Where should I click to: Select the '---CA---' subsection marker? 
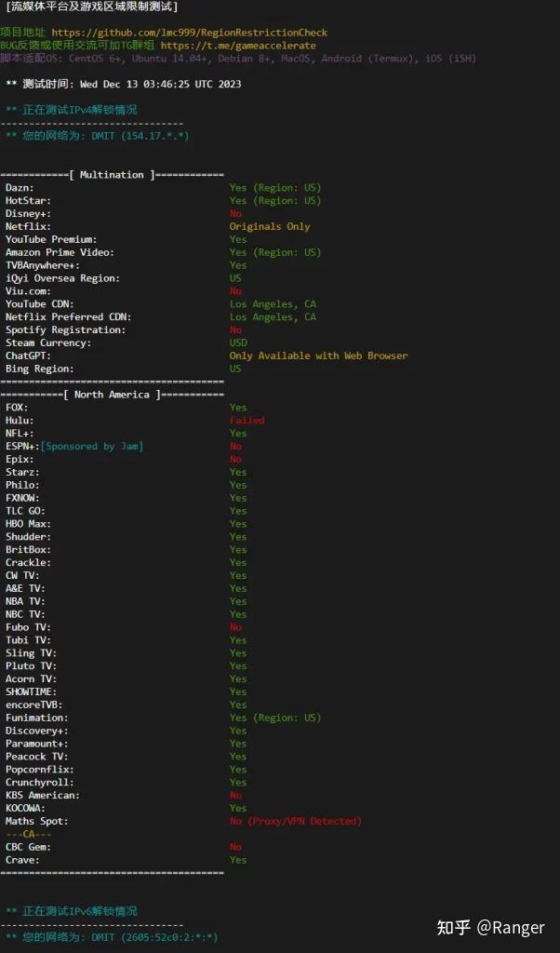point(29,834)
